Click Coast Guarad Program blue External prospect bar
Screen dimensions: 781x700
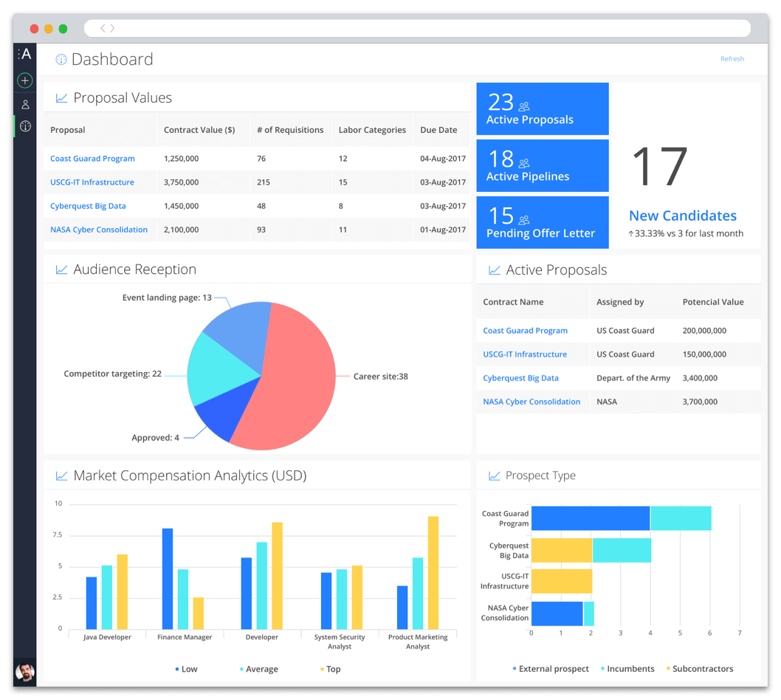click(591, 518)
